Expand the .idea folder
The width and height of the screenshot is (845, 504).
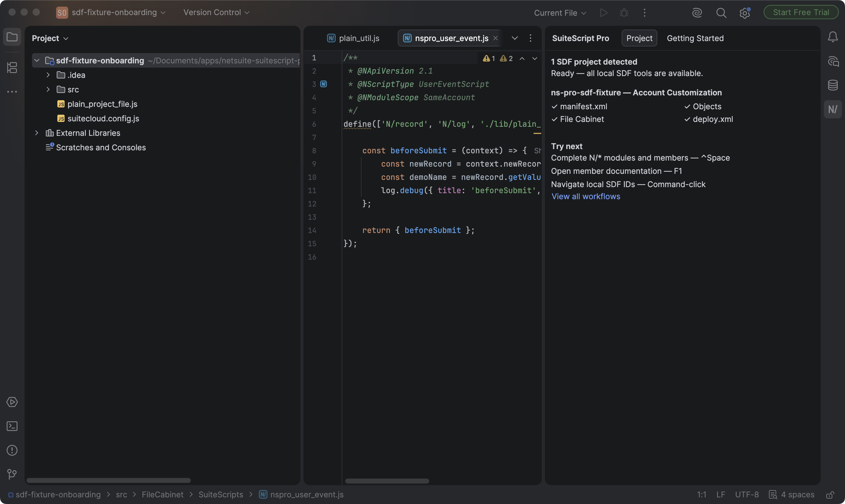(x=48, y=75)
